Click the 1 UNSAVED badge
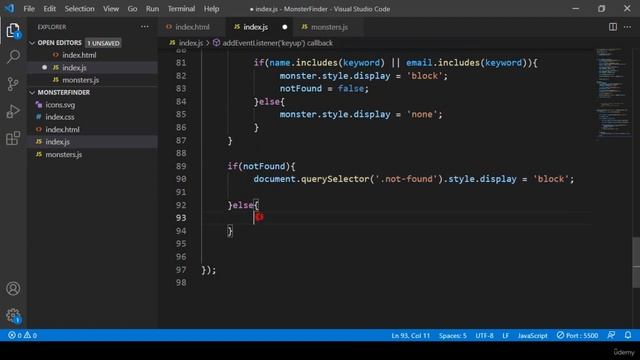Image resolution: width=640 pixels, height=360 pixels. [103, 43]
